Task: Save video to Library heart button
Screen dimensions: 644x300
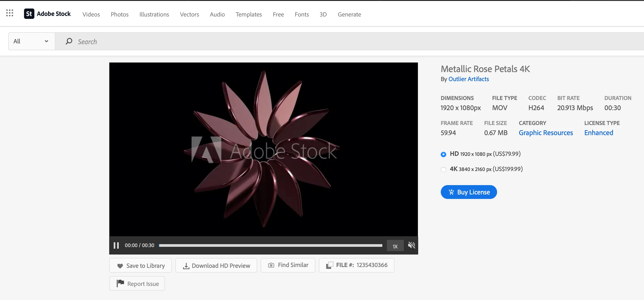Action: tap(141, 266)
